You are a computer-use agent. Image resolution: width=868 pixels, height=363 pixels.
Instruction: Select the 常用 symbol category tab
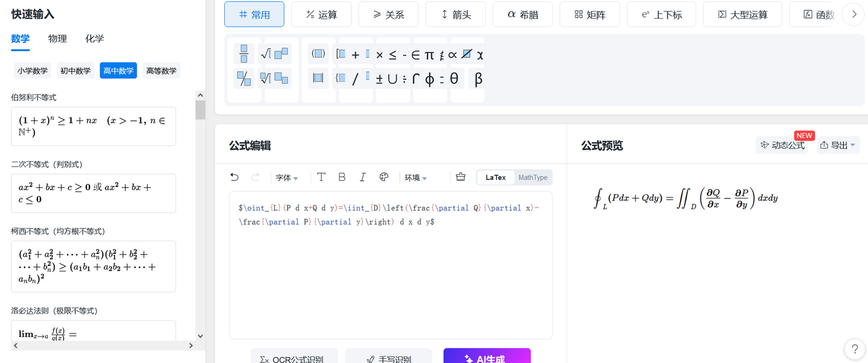pyautogui.click(x=254, y=14)
